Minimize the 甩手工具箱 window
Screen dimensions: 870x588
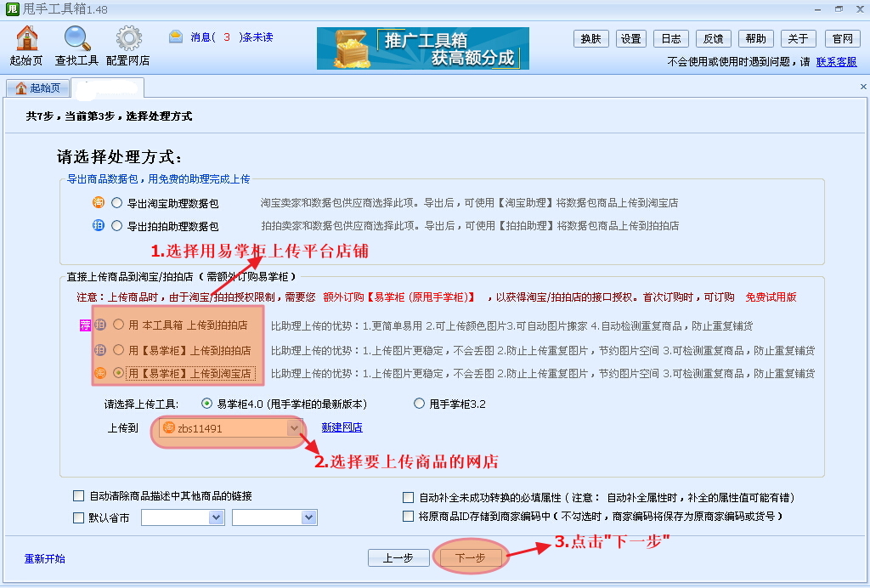tap(818, 9)
